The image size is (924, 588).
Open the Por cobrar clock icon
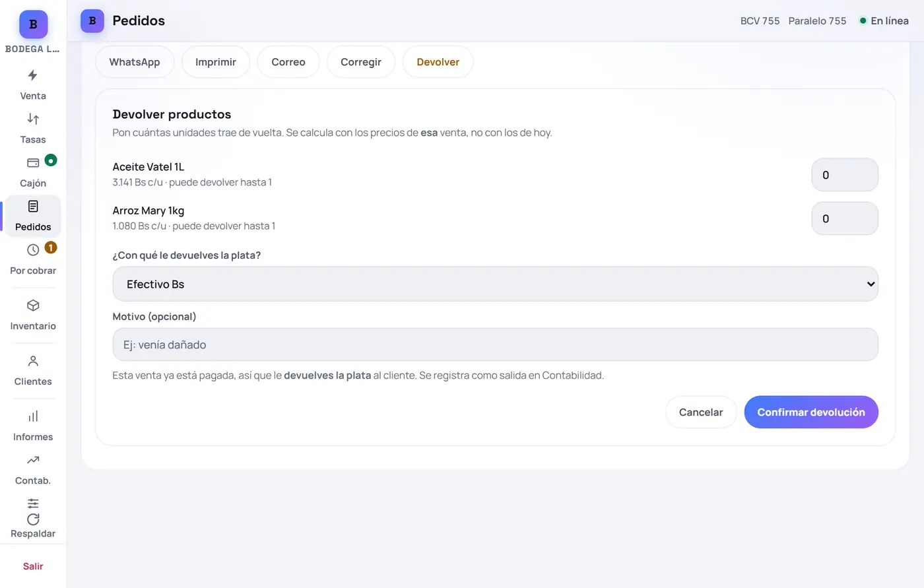[33, 249]
